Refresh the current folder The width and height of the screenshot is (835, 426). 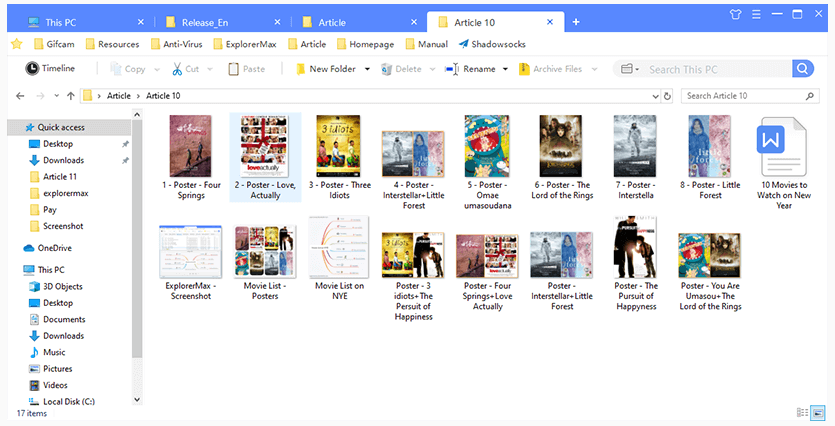tap(667, 95)
